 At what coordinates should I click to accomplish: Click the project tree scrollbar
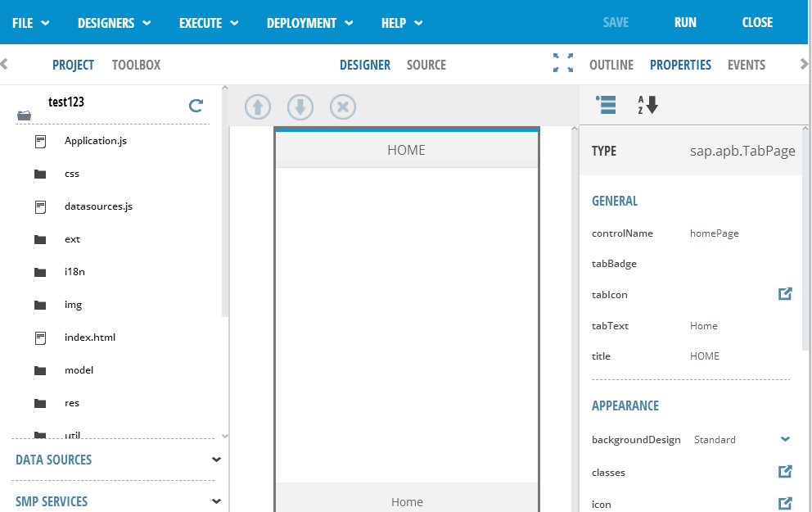(x=225, y=205)
